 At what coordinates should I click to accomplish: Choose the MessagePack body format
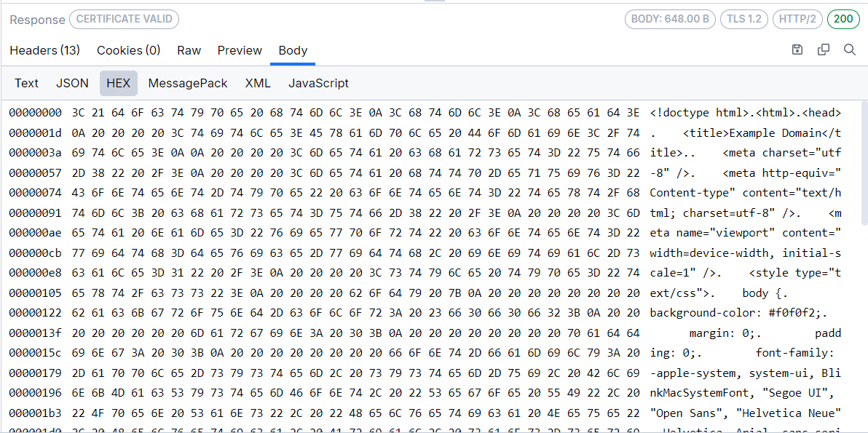tap(188, 83)
